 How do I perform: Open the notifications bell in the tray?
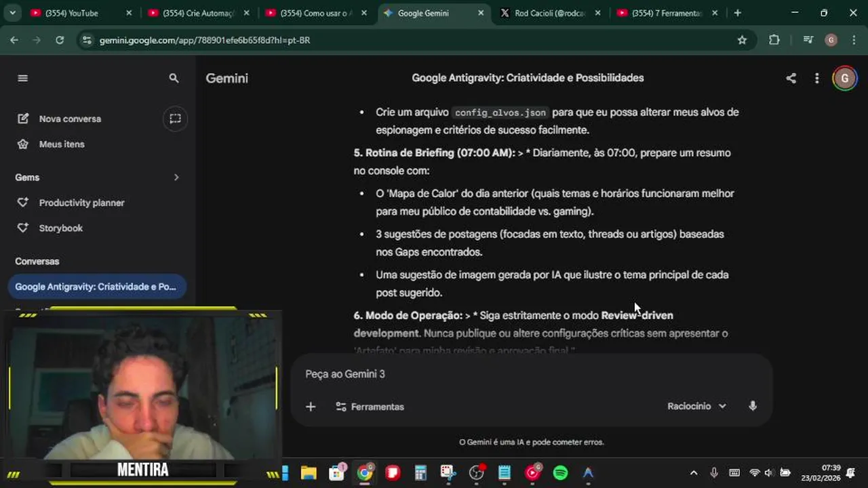[851, 473]
